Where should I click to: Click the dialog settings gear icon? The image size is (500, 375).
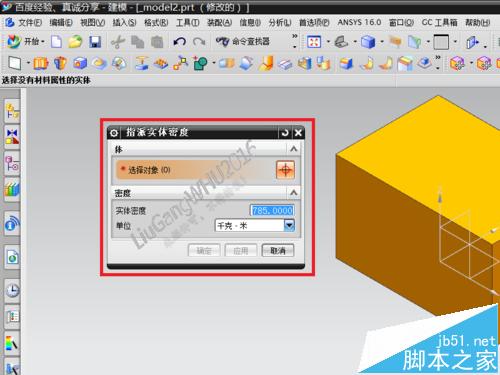pyautogui.click(x=114, y=133)
